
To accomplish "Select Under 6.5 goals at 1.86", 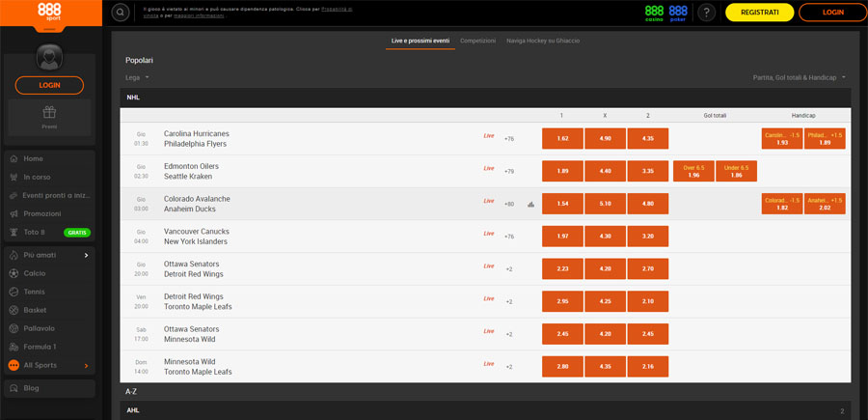I will pyautogui.click(x=736, y=171).
